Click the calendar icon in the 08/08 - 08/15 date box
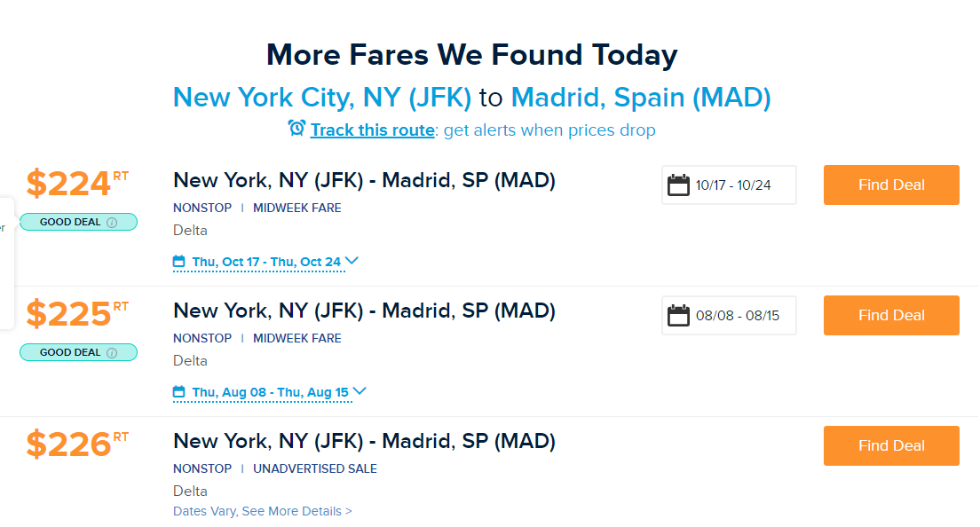The image size is (980, 527). click(x=679, y=316)
